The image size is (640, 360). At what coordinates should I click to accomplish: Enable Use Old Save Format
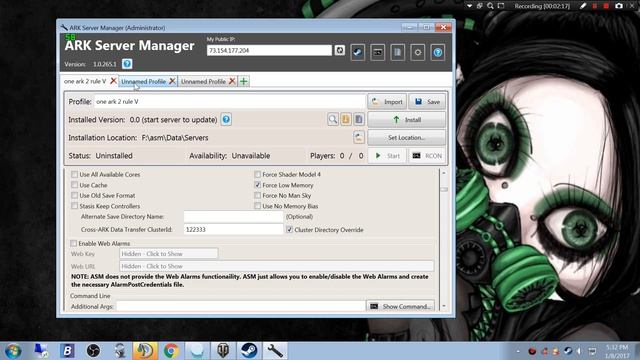click(x=74, y=196)
